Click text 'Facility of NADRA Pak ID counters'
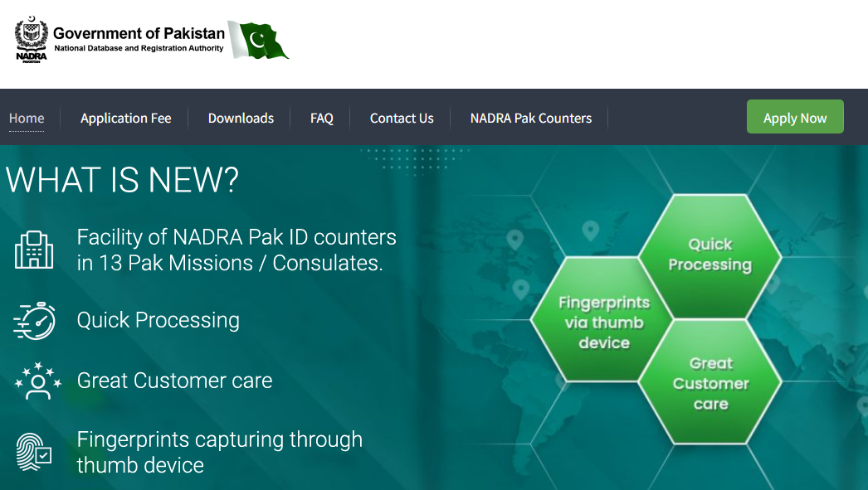The width and height of the screenshot is (868, 490). click(x=237, y=237)
